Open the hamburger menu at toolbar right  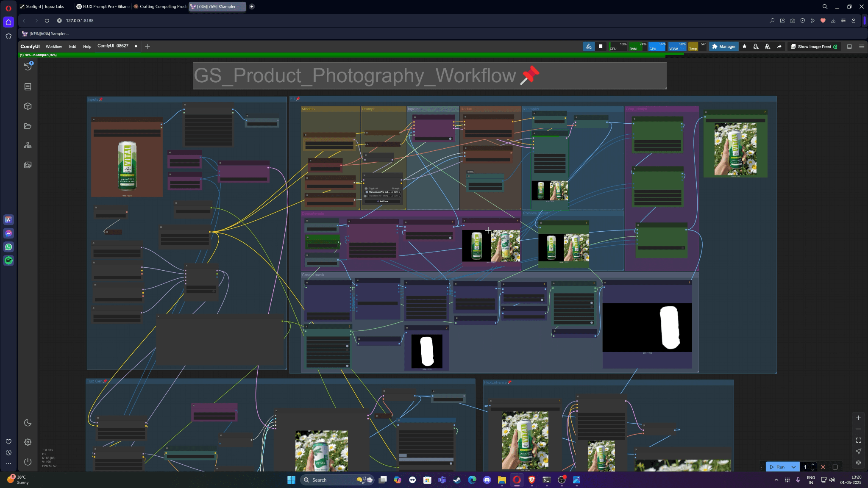[x=862, y=47]
